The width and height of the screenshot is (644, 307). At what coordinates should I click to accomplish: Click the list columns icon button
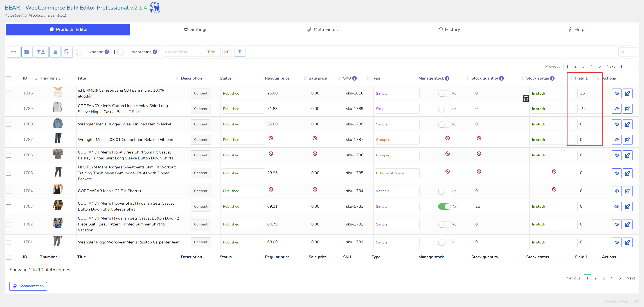click(x=55, y=52)
